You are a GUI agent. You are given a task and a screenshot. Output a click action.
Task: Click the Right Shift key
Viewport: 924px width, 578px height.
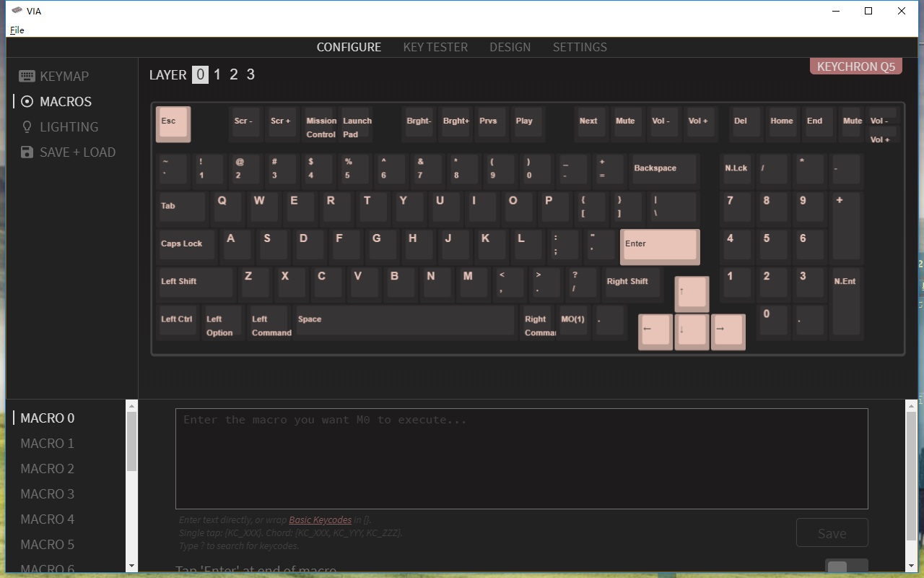click(x=632, y=285)
